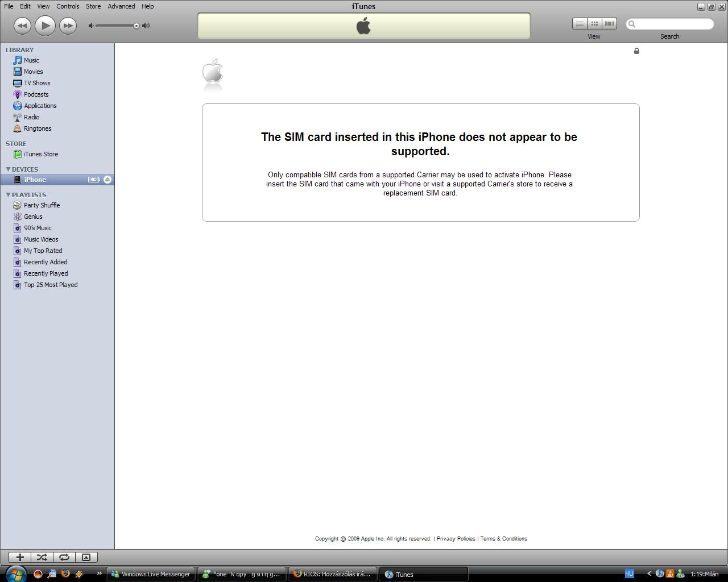Click the HU language indicator
728x582 pixels.
coord(629,574)
